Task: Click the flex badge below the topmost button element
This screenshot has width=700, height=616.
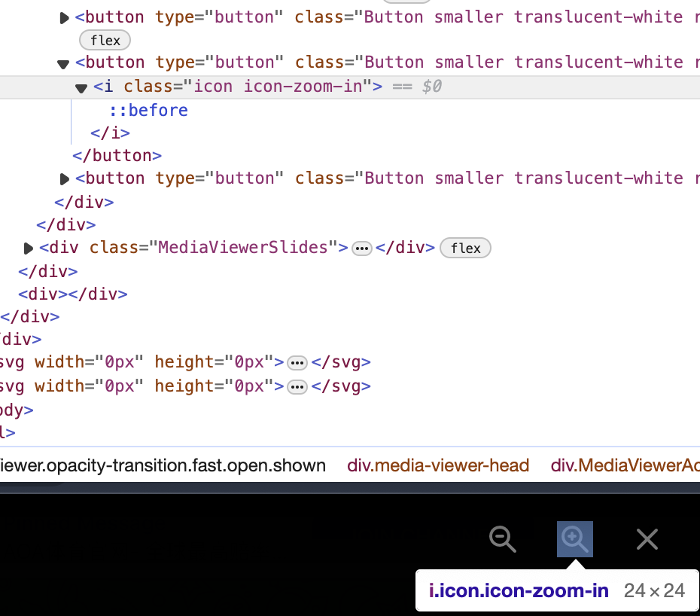Action: click(x=105, y=40)
